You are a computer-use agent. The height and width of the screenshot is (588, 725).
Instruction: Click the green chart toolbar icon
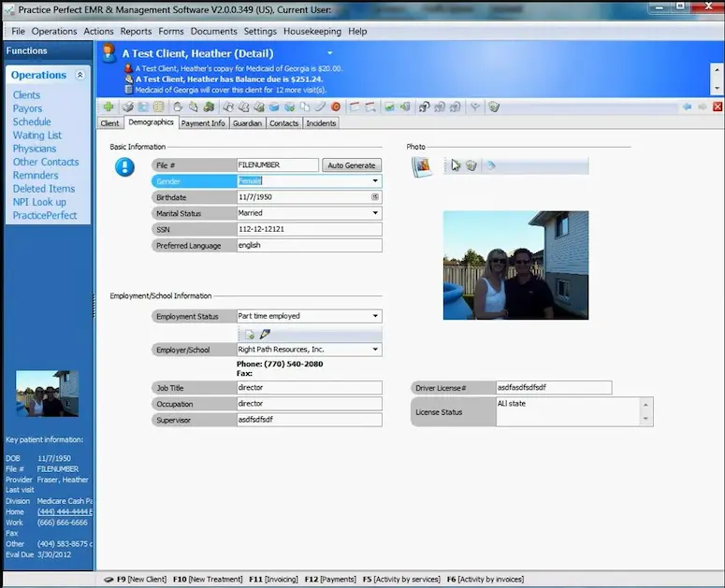coord(390,108)
